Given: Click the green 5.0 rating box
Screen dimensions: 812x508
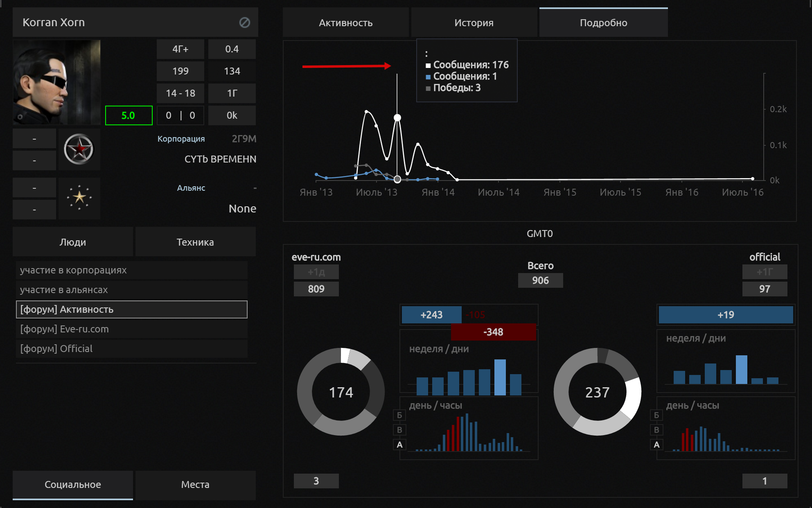Looking at the screenshot, I should pyautogui.click(x=129, y=115).
